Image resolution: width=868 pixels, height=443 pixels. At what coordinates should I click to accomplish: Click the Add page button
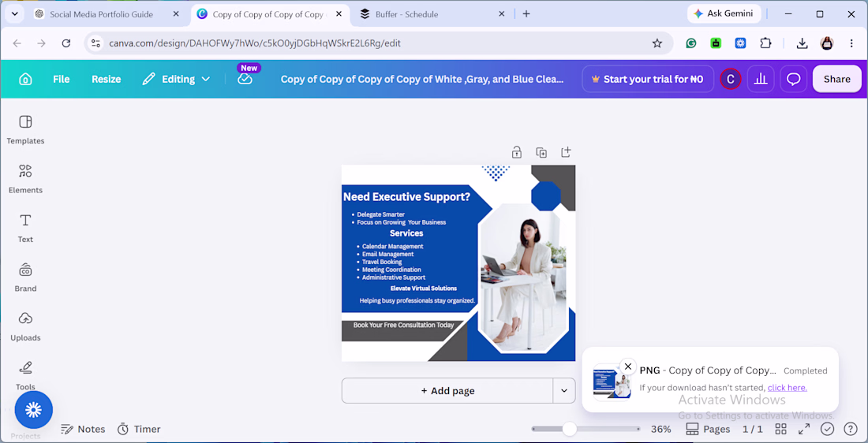point(447,391)
